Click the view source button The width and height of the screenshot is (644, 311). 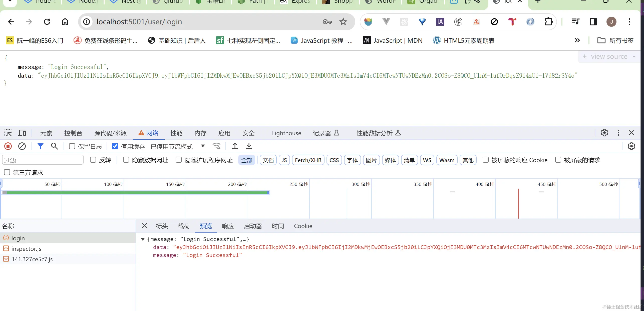point(609,57)
